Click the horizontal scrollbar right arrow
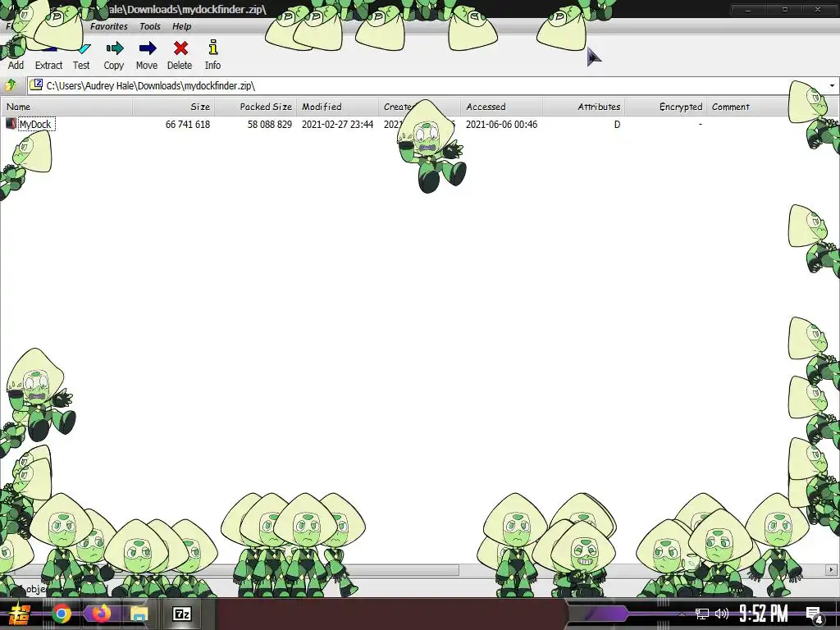 click(x=832, y=569)
